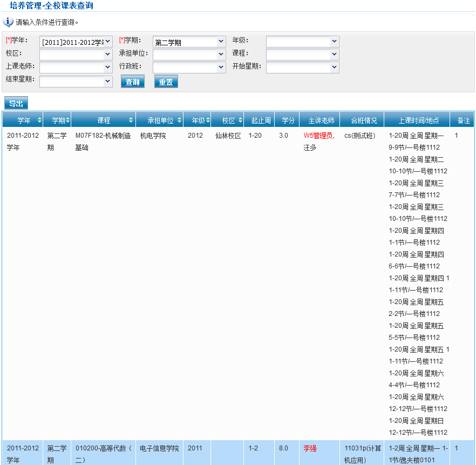The width and height of the screenshot is (476, 465).
Task: Click sort arrows in 年级 column header
Action: [207, 120]
